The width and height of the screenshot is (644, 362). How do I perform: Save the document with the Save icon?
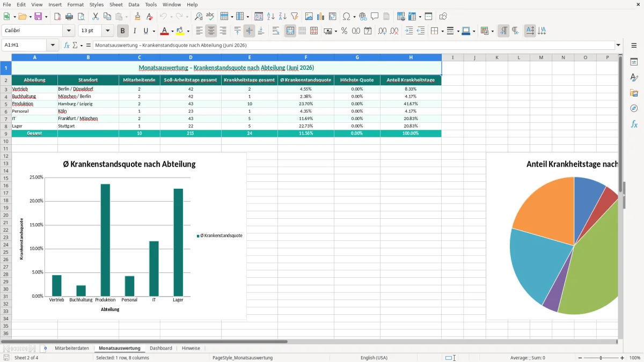[39, 17]
